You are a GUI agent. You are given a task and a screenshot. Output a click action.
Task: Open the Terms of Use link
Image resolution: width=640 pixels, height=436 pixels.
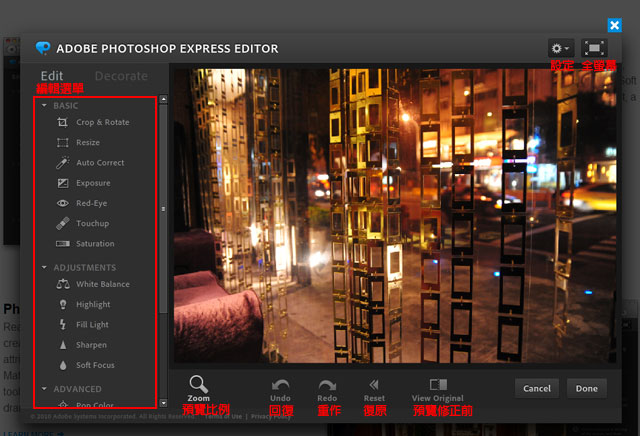(x=223, y=416)
